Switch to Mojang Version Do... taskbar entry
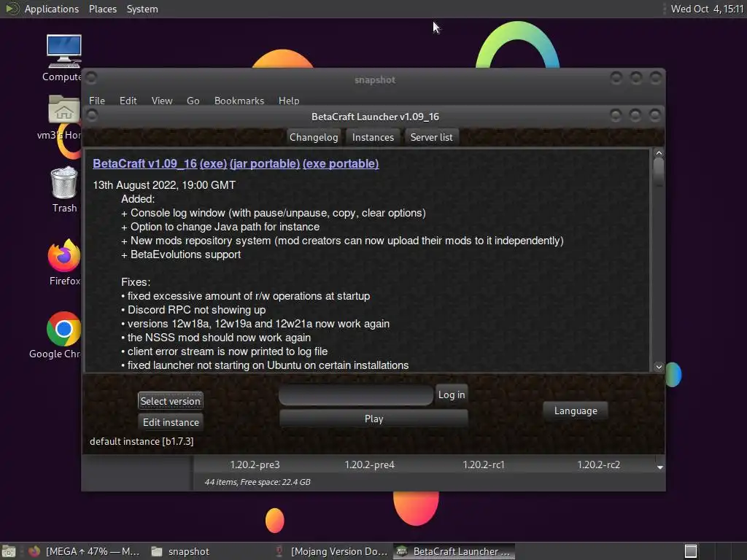Image resolution: width=747 pixels, height=560 pixels. pyautogui.click(x=332, y=551)
